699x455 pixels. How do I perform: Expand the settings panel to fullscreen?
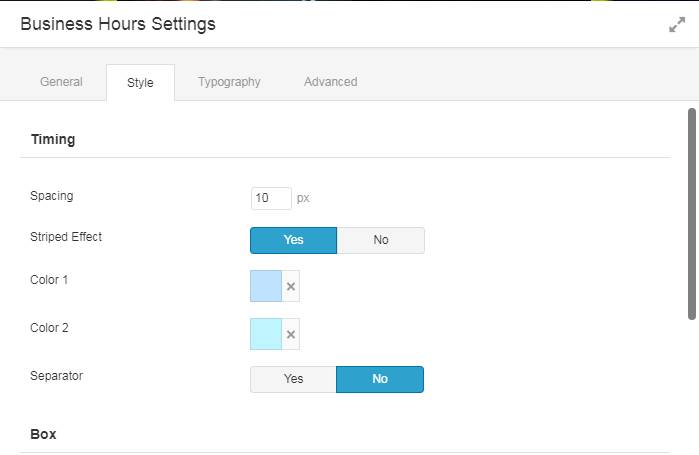(677, 25)
